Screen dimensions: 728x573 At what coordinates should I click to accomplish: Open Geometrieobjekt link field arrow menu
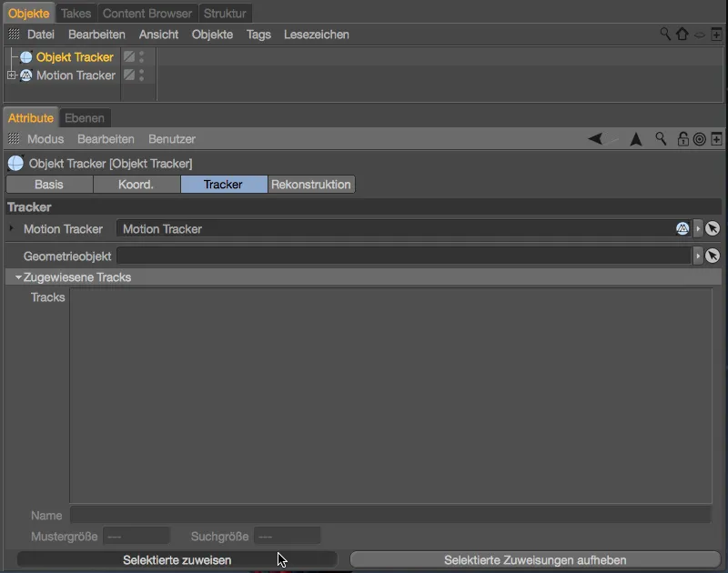pos(697,256)
